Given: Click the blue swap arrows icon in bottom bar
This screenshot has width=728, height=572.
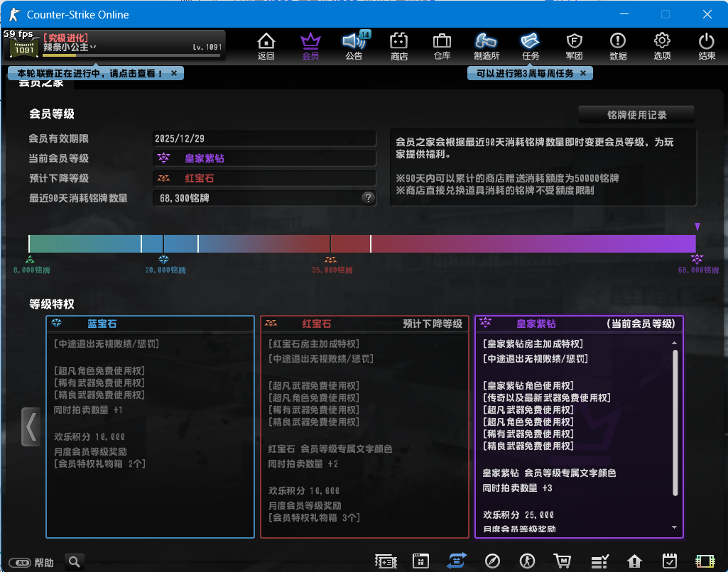Looking at the screenshot, I should [x=456, y=561].
